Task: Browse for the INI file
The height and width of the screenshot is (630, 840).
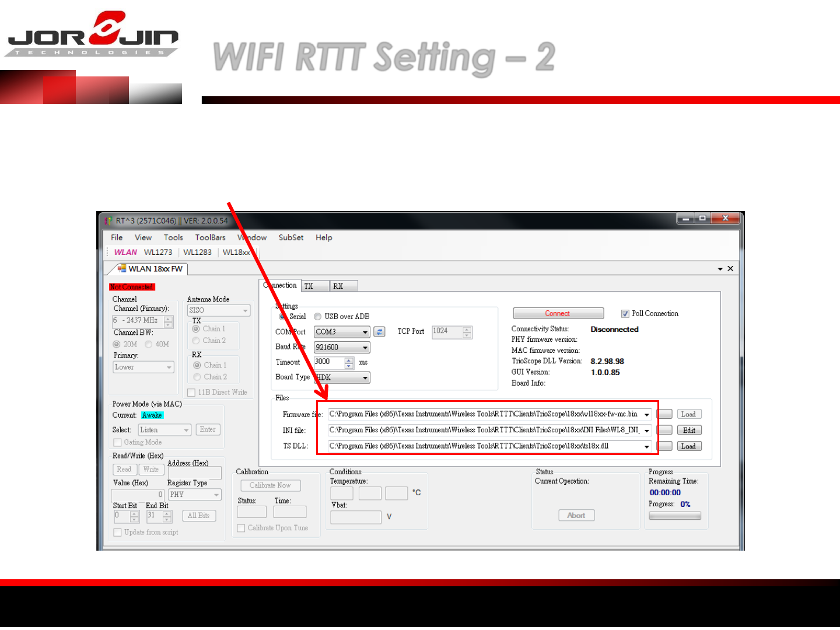Action: 664,430
